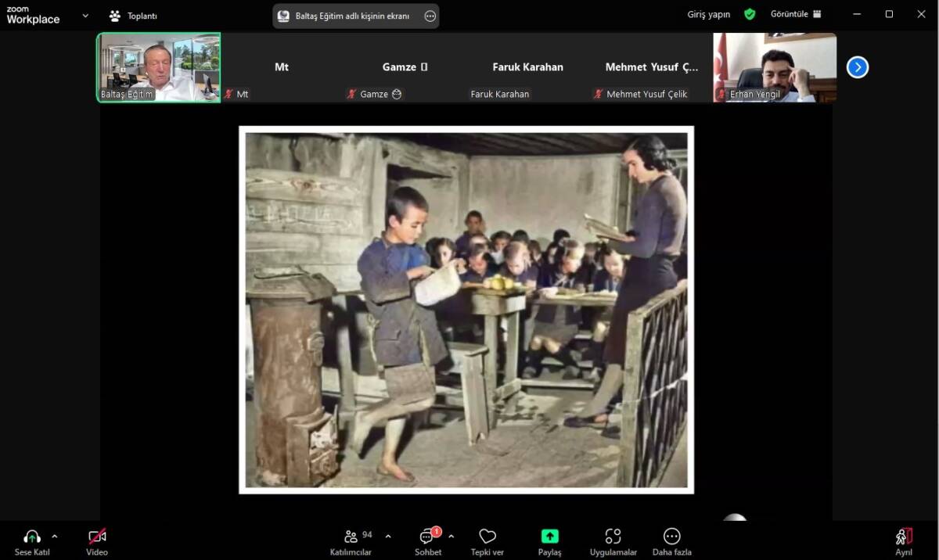Viewport: 939px width, 560px height.
Task: Click the green Paylaş share screen icon
Action: tap(549, 537)
